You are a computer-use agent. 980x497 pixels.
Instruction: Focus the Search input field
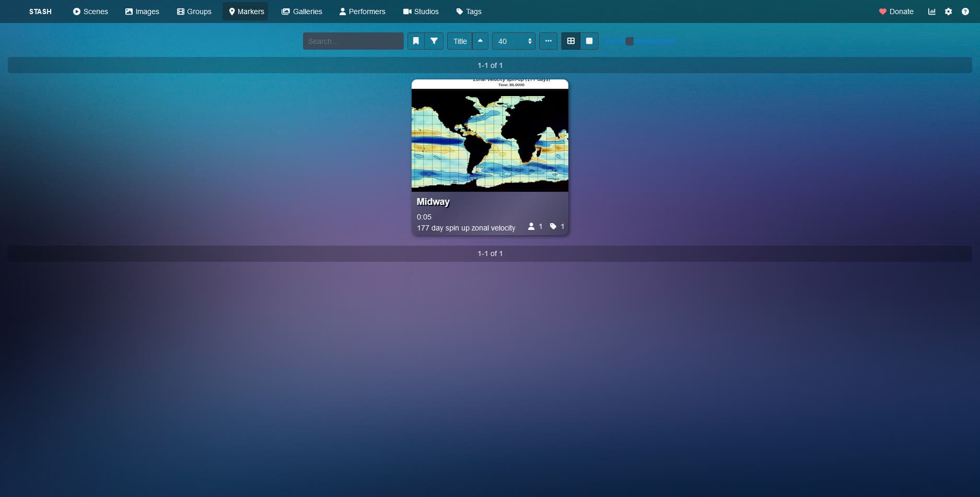[x=353, y=41]
